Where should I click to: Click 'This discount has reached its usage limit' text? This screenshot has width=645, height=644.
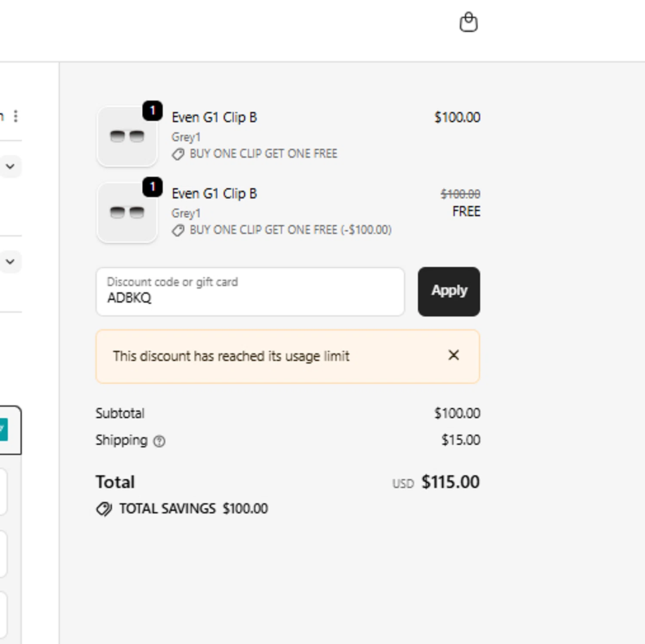pos(231,356)
